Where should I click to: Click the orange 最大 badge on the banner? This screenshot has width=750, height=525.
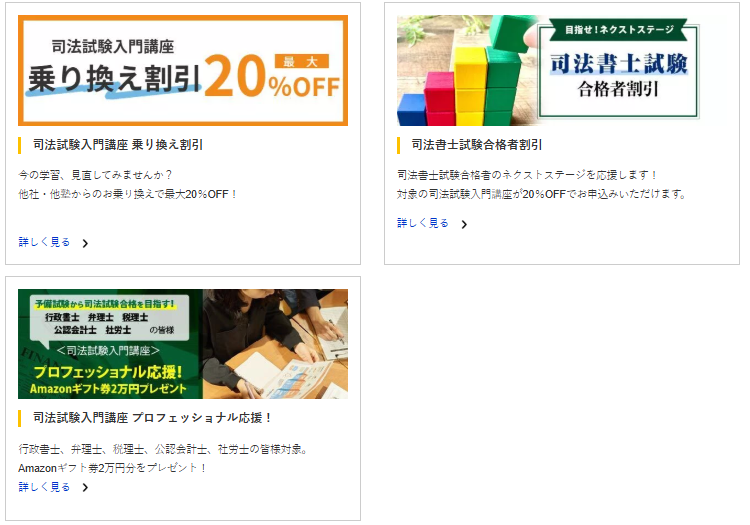point(301,61)
